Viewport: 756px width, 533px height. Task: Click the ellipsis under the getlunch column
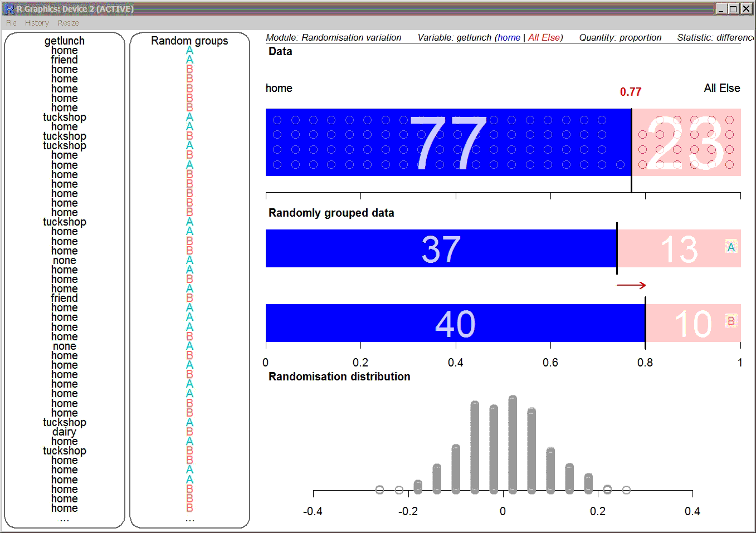click(x=65, y=519)
